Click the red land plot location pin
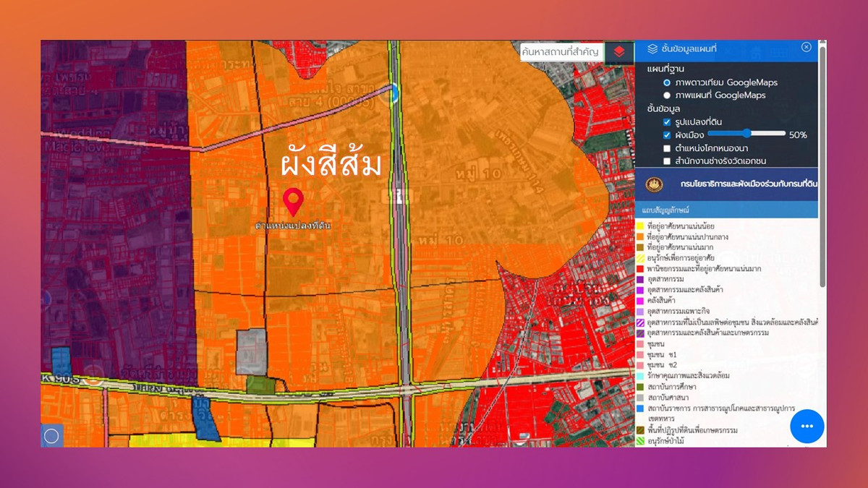 [x=293, y=202]
